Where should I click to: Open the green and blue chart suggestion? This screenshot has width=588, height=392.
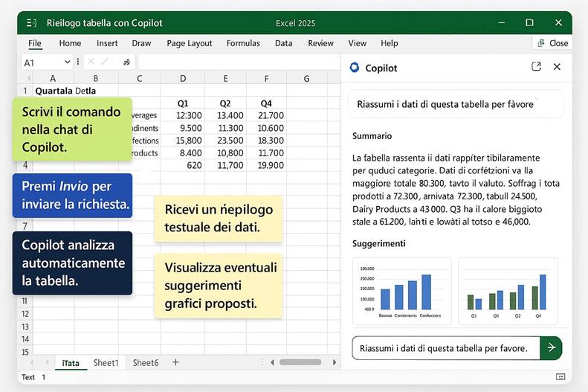(508, 291)
